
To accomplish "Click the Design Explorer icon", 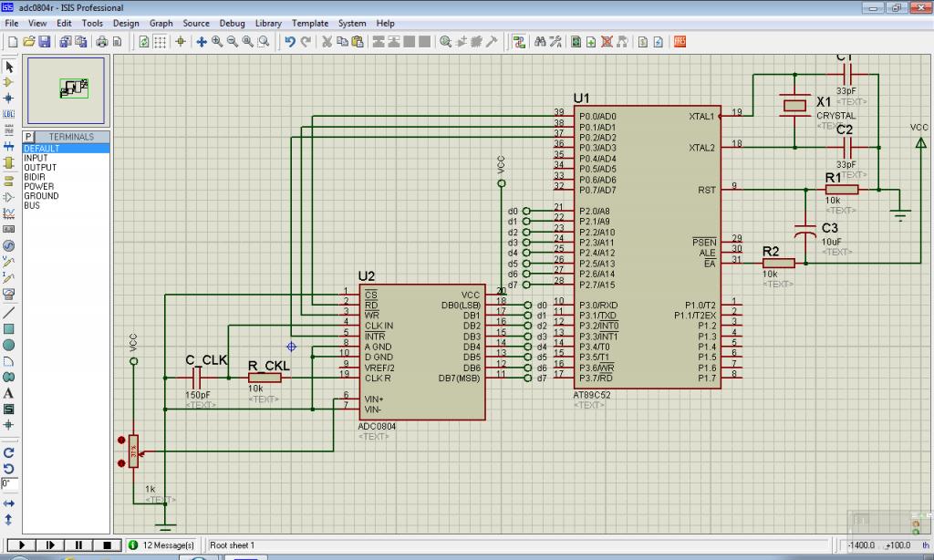I will 576,42.
